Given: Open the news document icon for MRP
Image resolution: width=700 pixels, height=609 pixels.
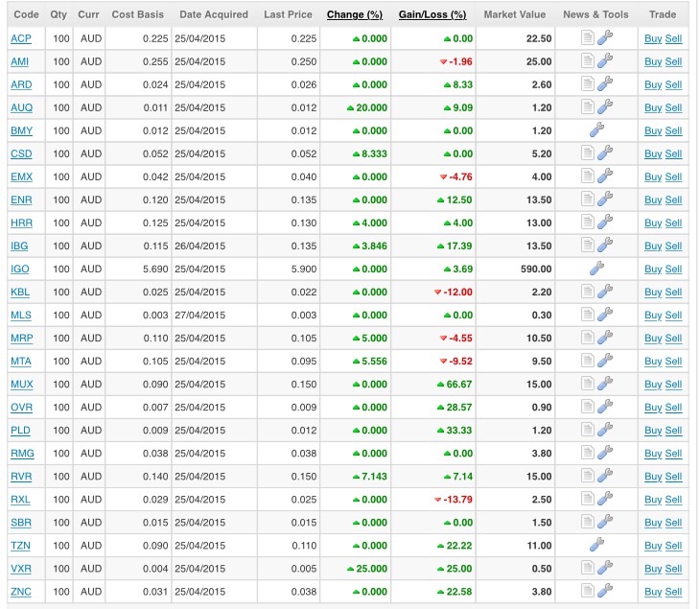Looking at the screenshot, I should (588, 337).
